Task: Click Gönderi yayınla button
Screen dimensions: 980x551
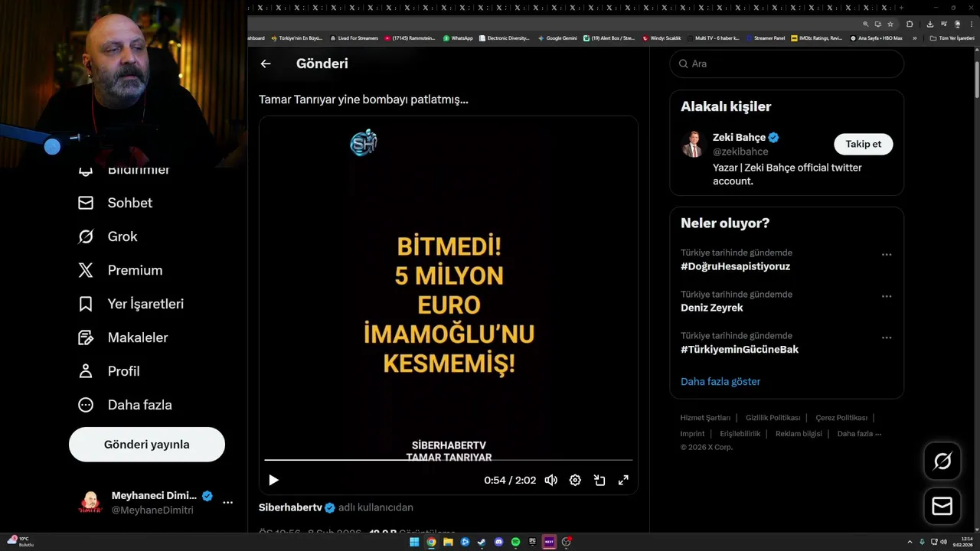Action: click(147, 445)
